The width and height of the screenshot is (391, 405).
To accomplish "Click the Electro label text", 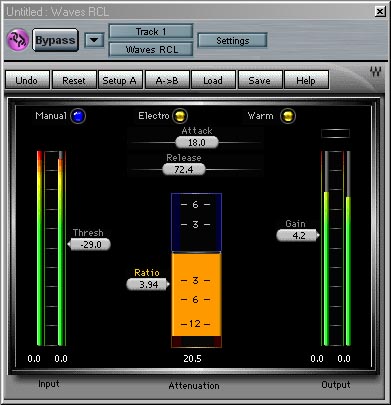I will tap(154, 116).
